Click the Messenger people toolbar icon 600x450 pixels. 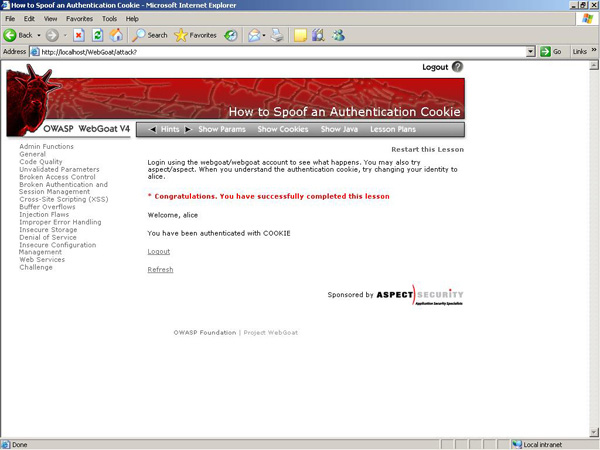click(338, 35)
